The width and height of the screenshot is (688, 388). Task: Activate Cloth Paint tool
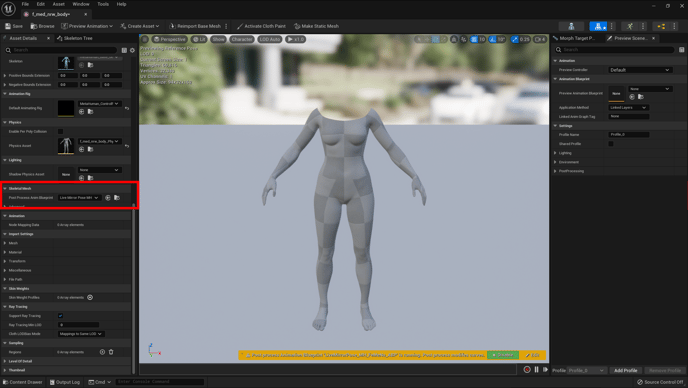click(261, 26)
